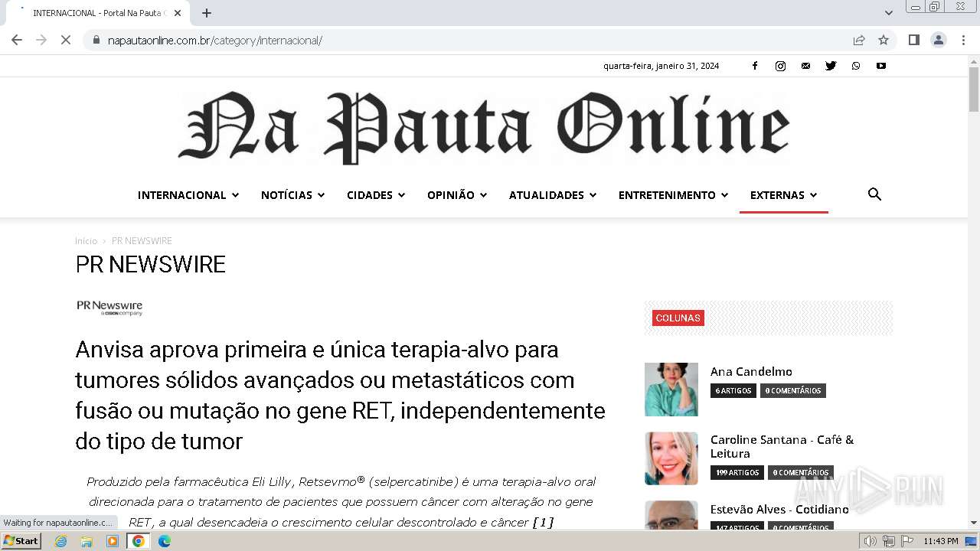The image size is (980, 551).
Task: Click the site search magnifier icon
Action: pyautogui.click(x=874, y=194)
